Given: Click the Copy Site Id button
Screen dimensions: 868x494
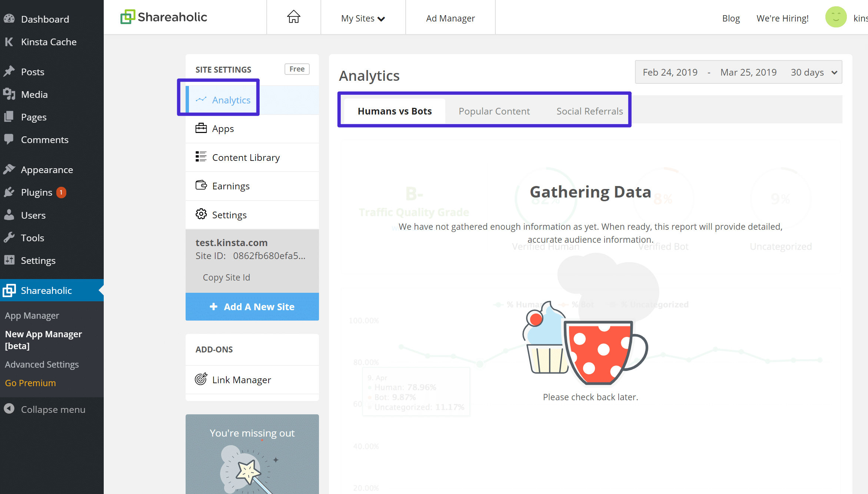Looking at the screenshot, I should click(x=226, y=277).
